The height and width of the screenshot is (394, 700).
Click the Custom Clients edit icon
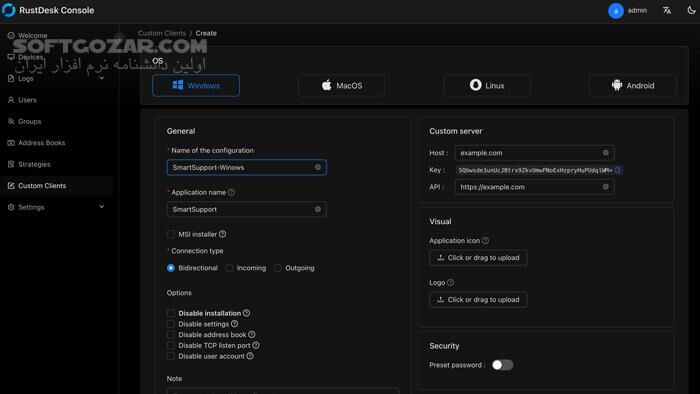11,186
